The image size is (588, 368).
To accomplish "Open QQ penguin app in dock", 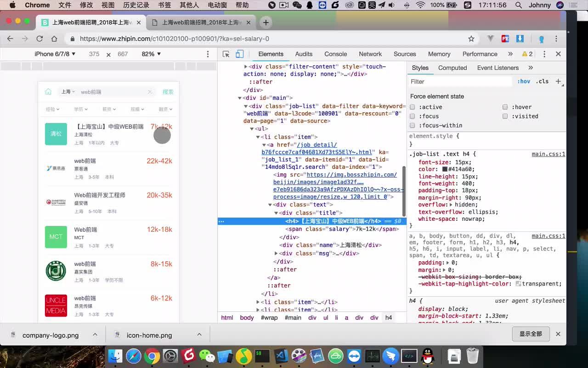I will (x=428, y=356).
